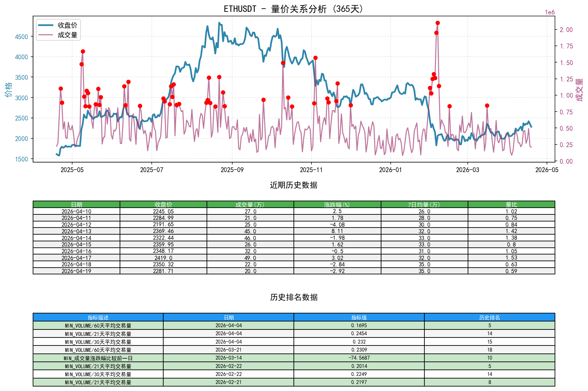This screenshot has width=588, height=391.
Task: Click the historical rank 18 cell
Action: [x=490, y=350]
